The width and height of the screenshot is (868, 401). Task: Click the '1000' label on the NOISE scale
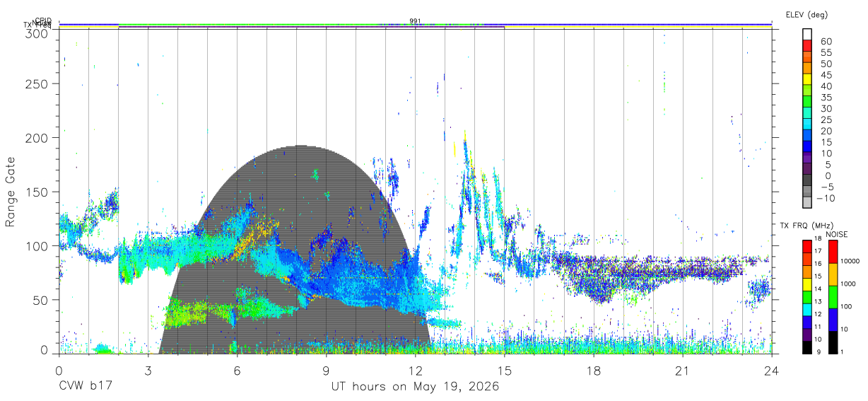point(848,284)
